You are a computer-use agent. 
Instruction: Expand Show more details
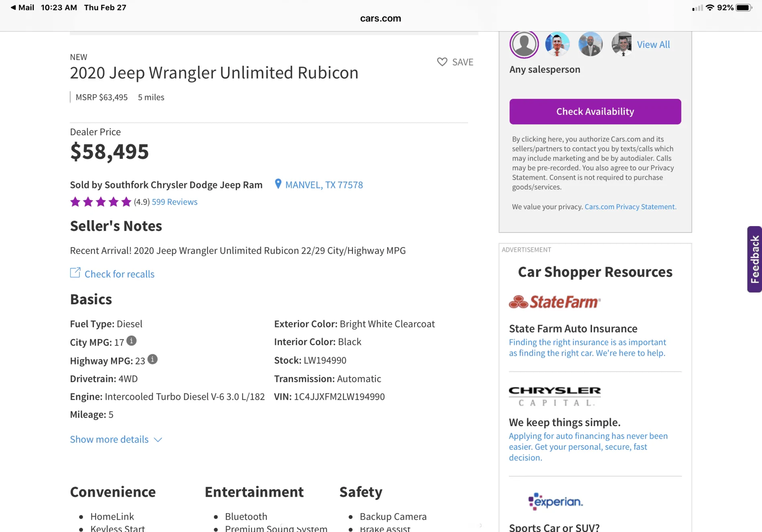coord(109,439)
